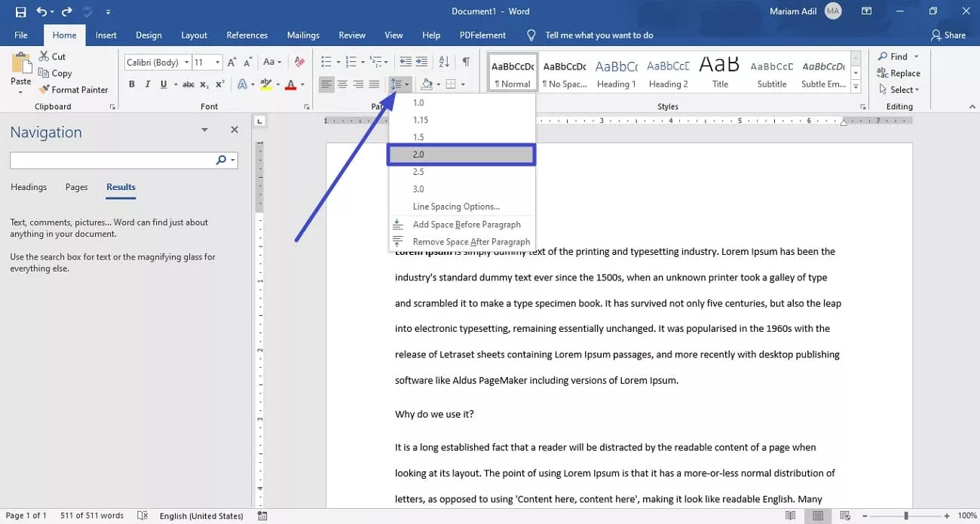Toggle Italic formatting
The image size is (980, 524).
point(147,84)
